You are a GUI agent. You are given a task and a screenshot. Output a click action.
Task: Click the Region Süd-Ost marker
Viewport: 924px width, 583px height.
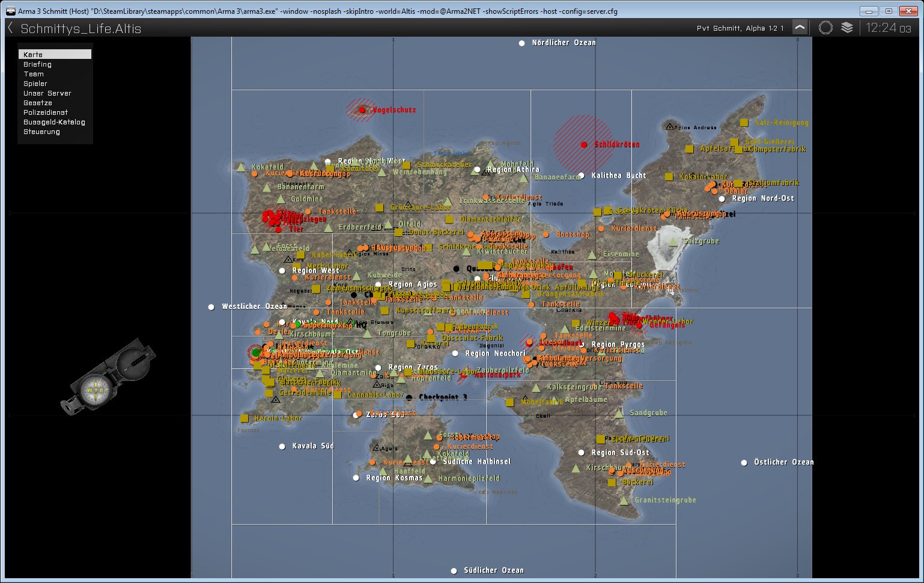[x=581, y=453]
